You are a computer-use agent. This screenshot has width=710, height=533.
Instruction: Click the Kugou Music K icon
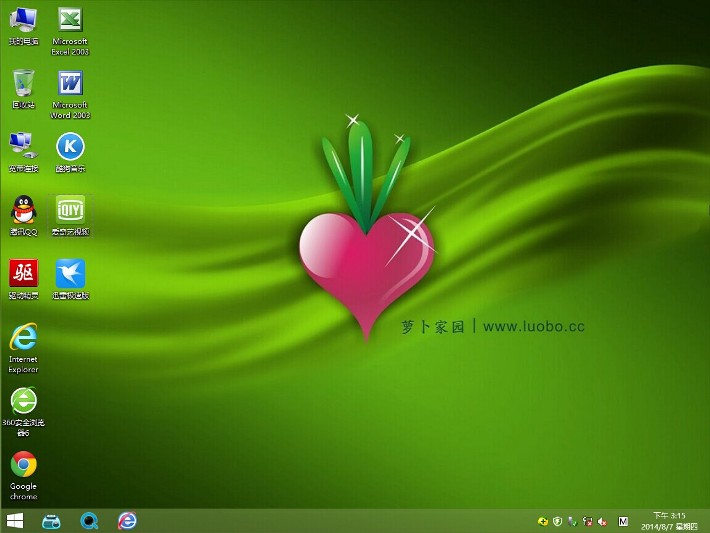pyautogui.click(x=70, y=152)
